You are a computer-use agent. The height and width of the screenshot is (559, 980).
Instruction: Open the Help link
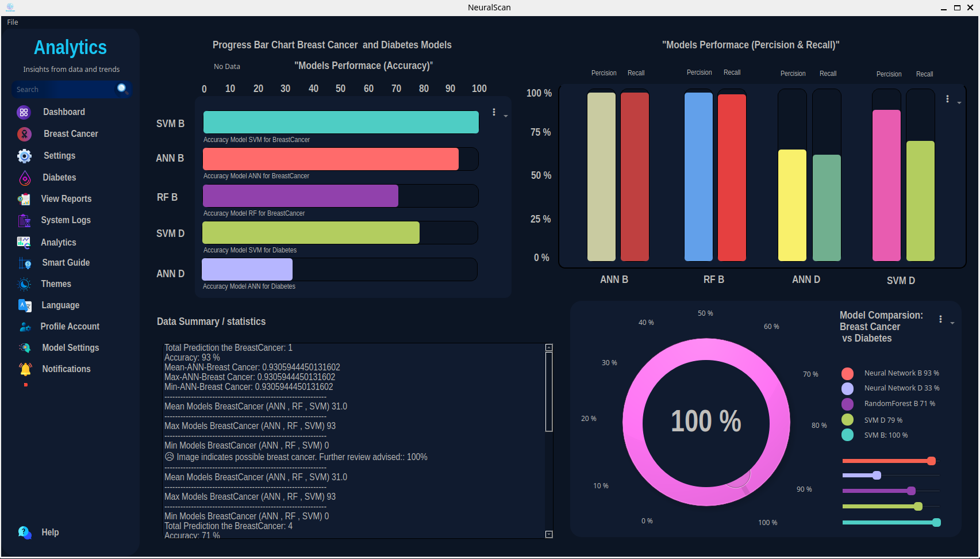(50, 533)
